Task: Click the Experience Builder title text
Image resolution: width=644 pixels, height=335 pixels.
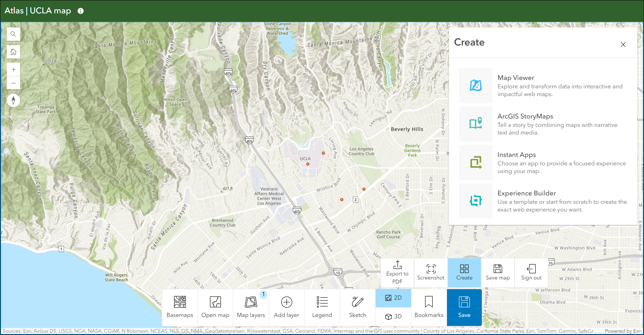Action: coord(527,193)
